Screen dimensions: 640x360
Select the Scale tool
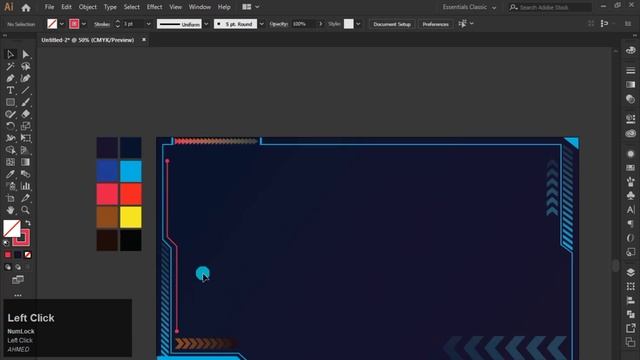coord(26,126)
